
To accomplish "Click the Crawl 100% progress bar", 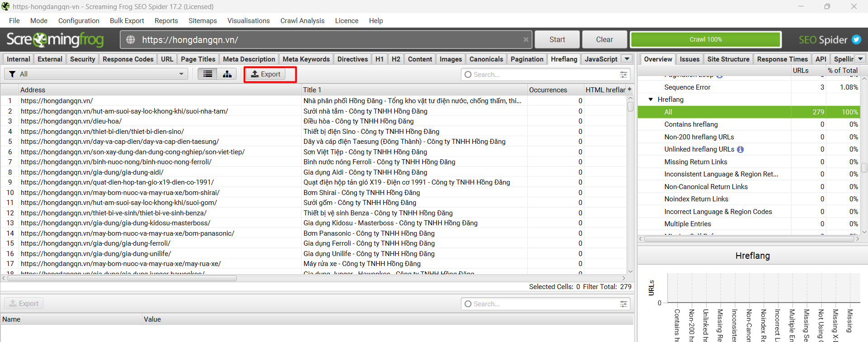I will pyautogui.click(x=706, y=39).
